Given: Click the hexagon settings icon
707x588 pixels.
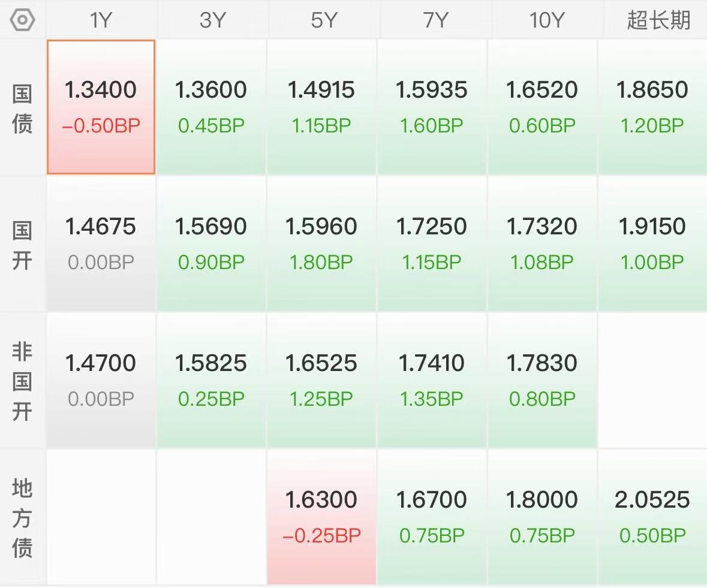Looking at the screenshot, I should 23,20.
